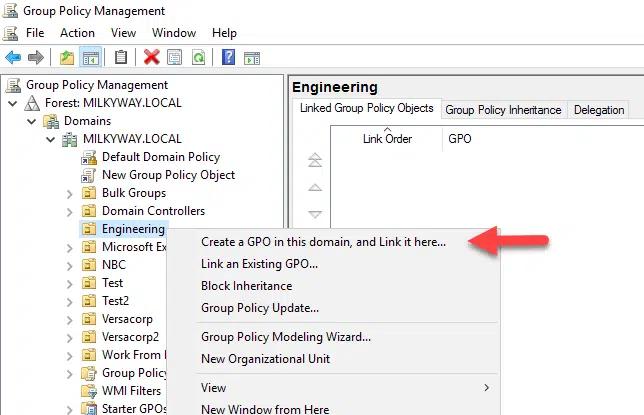Click the Forest MILKYWAY.LOCAL triangle icon

[x=32, y=103]
